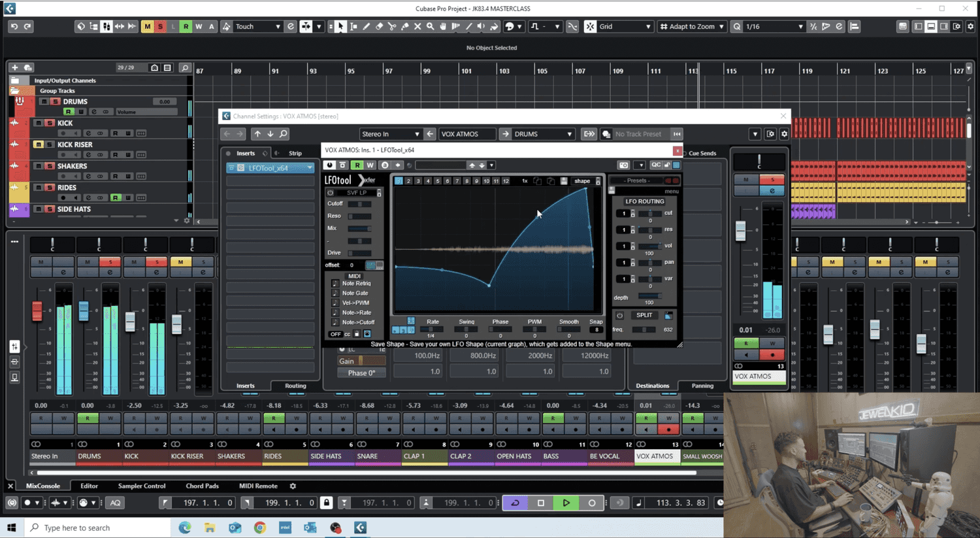Open the 1/16 quantize preset dropdown
Image resolution: width=980 pixels, height=538 pixels.
[x=773, y=27]
